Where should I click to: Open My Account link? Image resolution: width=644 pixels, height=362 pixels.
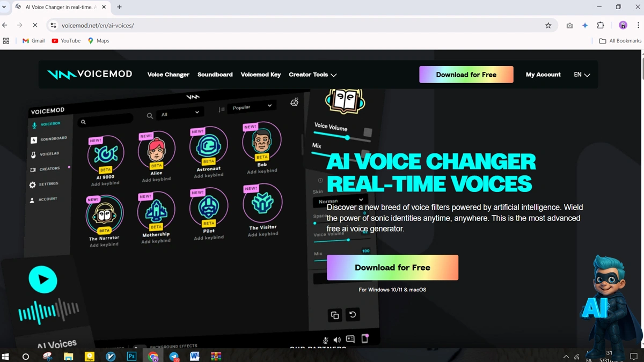pyautogui.click(x=543, y=75)
